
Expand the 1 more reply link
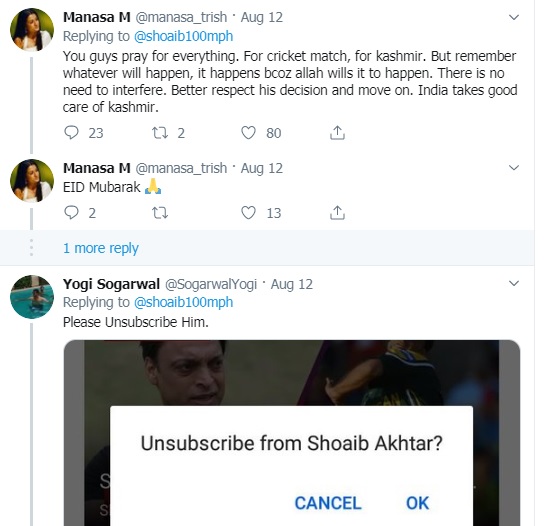[x=101, y=248]
